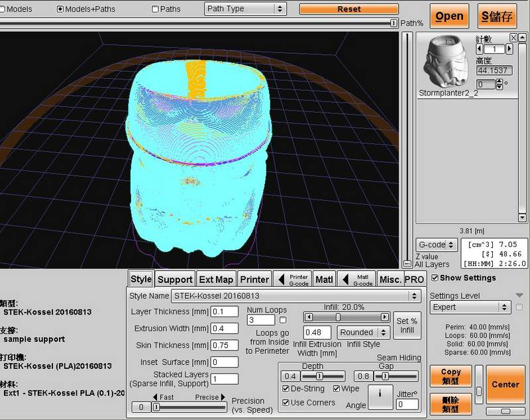Open the Style Name dropdown
530x420 pixels.
click(296, 296)
